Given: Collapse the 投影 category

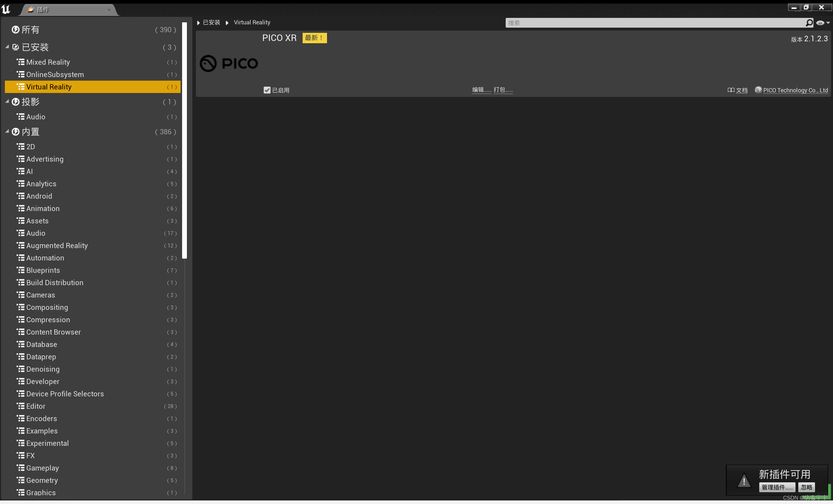Looking at the screenshot, I should [7, 101].
